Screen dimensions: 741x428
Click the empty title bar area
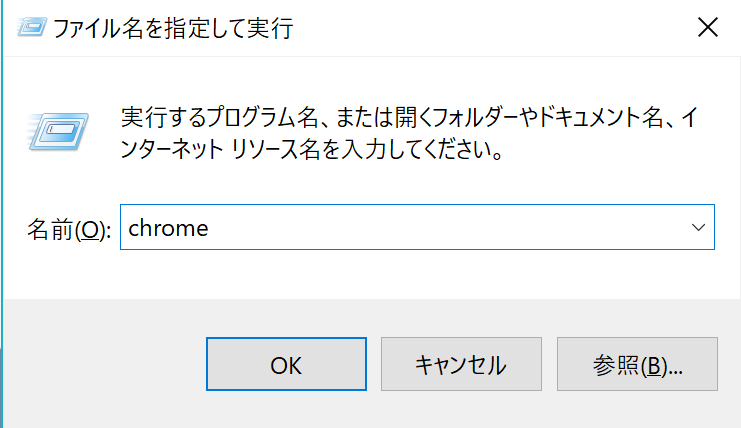pos(480,28)
